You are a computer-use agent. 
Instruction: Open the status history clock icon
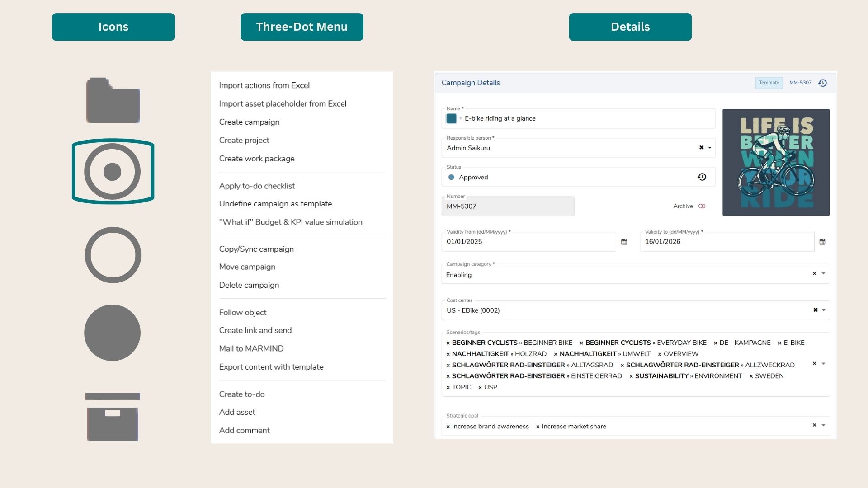coord(702,177)
